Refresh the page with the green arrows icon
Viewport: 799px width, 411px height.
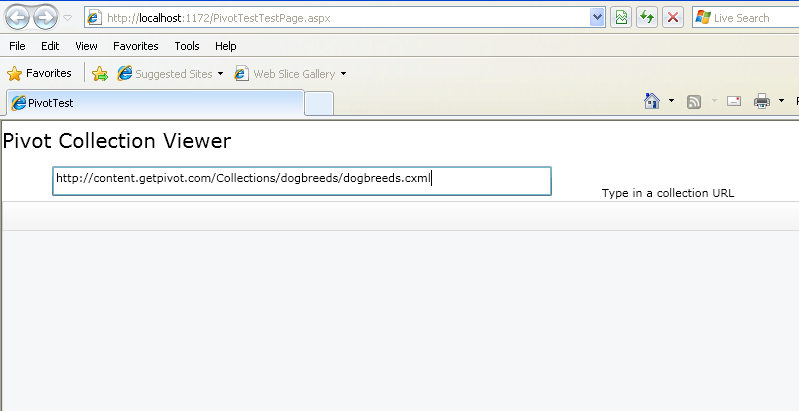[647, 18]
